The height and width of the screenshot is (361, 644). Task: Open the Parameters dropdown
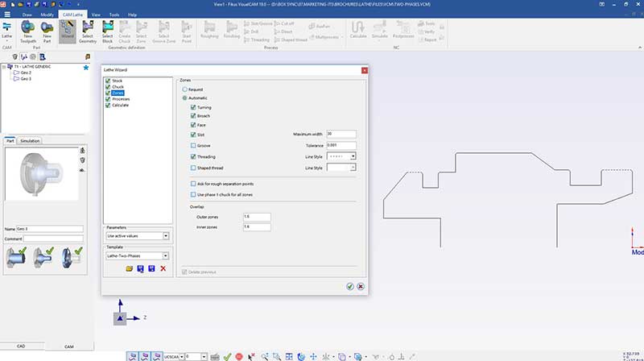(166, 235)
